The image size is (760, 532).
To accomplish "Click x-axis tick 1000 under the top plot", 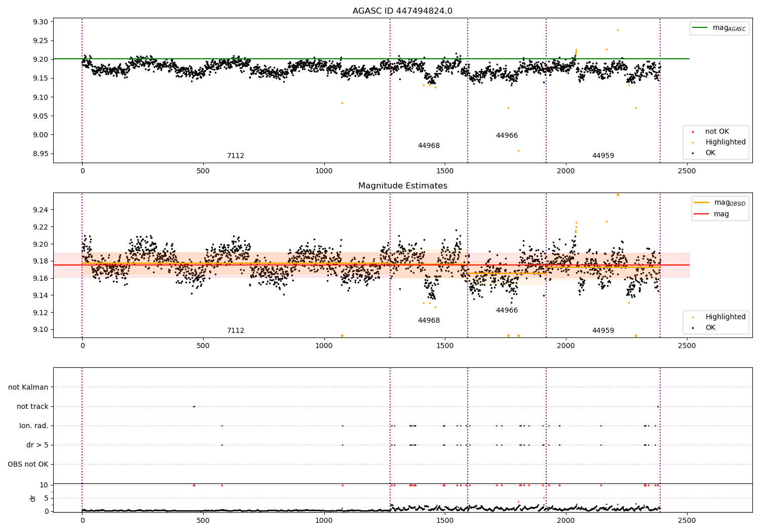I will pyautogui.click(x=324, y=171).
